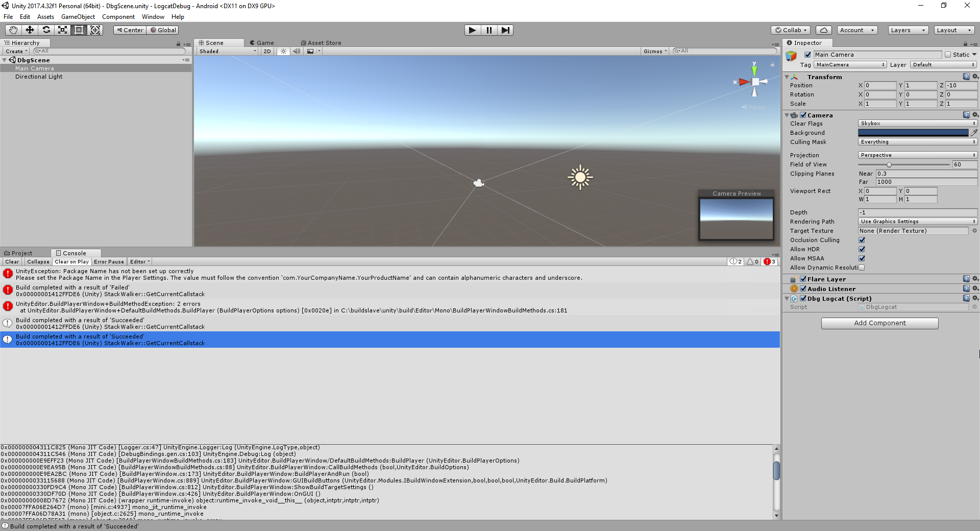Open the Layers dropdown
Image resolution: width=980 pixels, height=531 pixels.
tap(908, 30)
